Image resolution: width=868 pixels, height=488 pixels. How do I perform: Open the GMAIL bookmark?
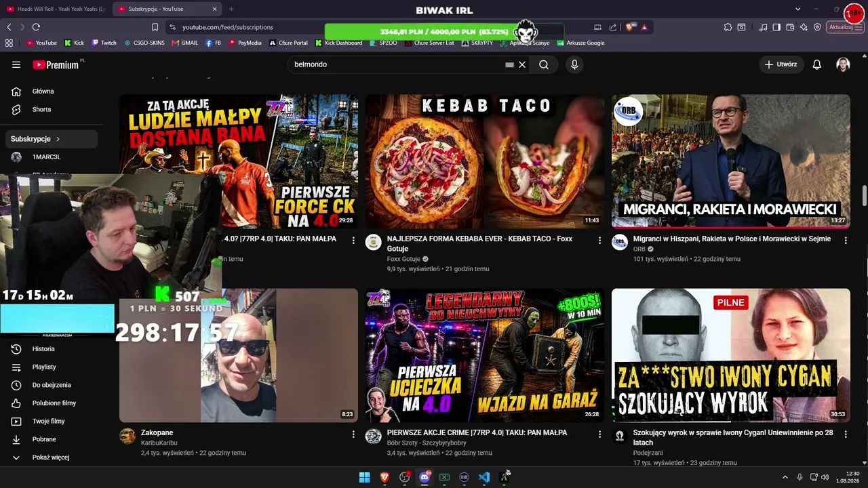point(184,43)
